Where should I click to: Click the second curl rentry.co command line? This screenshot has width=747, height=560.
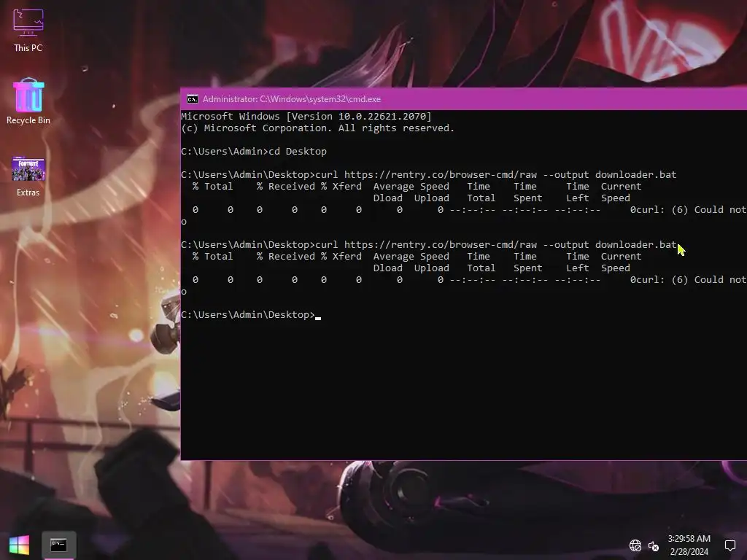[x=429, y=245]
